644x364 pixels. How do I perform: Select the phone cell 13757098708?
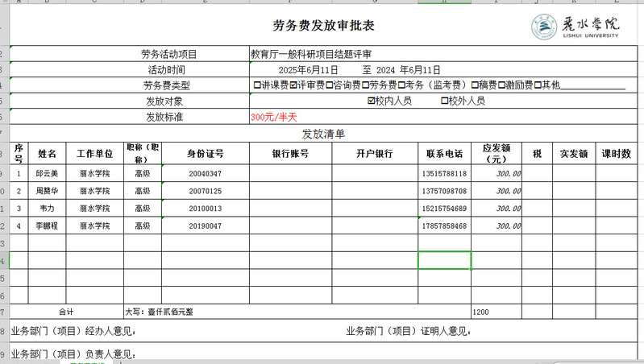(x=444, y=191)
